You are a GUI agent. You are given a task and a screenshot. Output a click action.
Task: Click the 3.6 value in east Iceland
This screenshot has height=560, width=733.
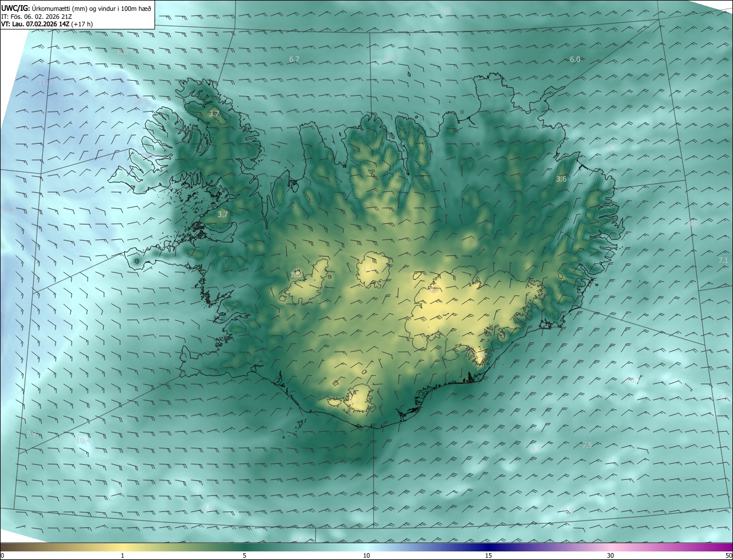[561, 179]
